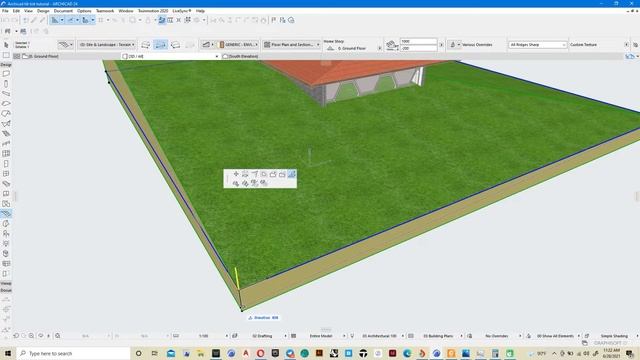
Task: Toggle the first geometry method button
Action: tap(146, 44)
